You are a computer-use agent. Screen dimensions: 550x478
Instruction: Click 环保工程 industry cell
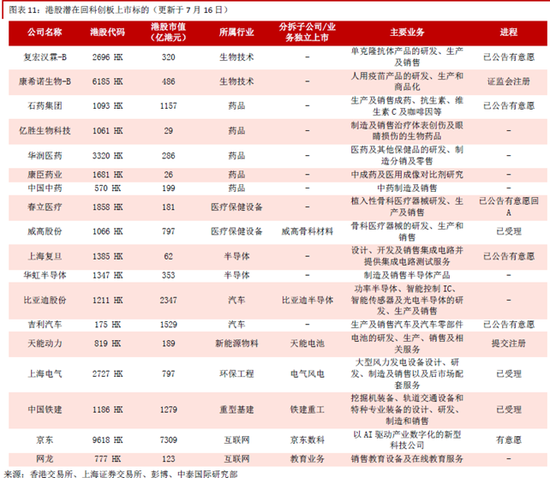(x=236, y=374)
